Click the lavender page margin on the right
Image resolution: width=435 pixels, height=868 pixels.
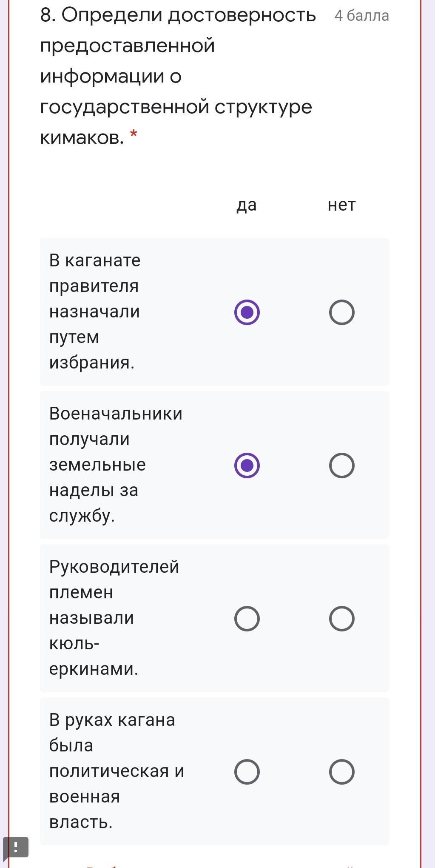(x=428, y=425)
